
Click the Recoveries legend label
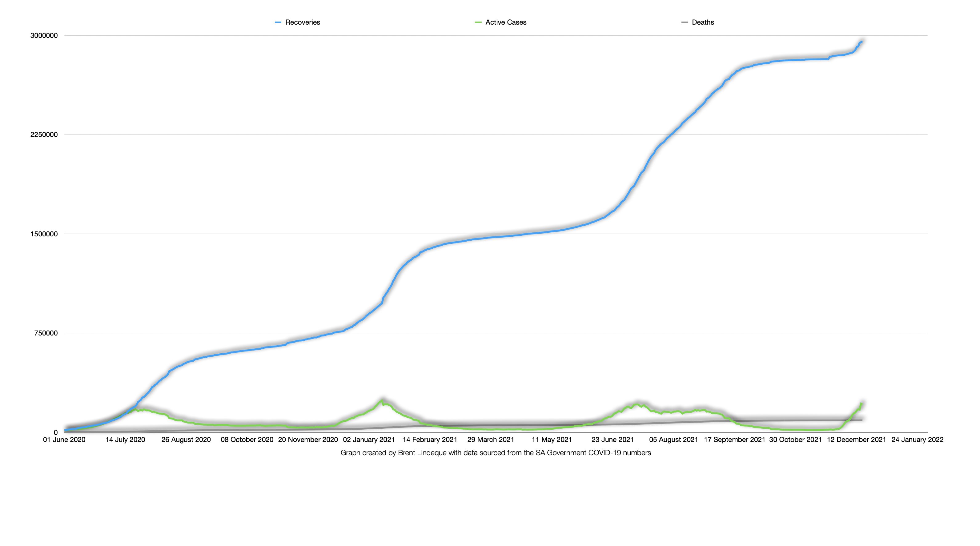[x=303, y=22]
